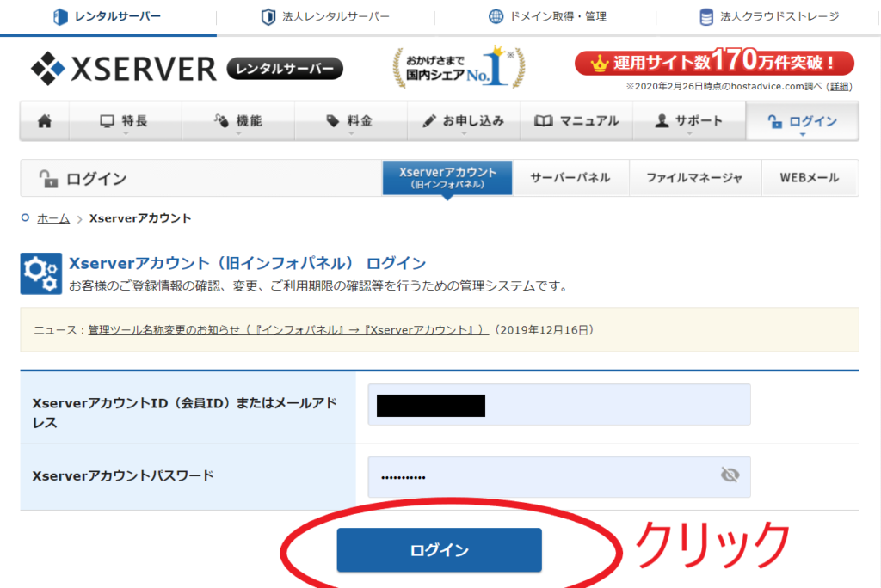Viewport: 881px width, 588px height.
Task: Click the monitor icon beside 特長
Action: click(x=107, y=120)
